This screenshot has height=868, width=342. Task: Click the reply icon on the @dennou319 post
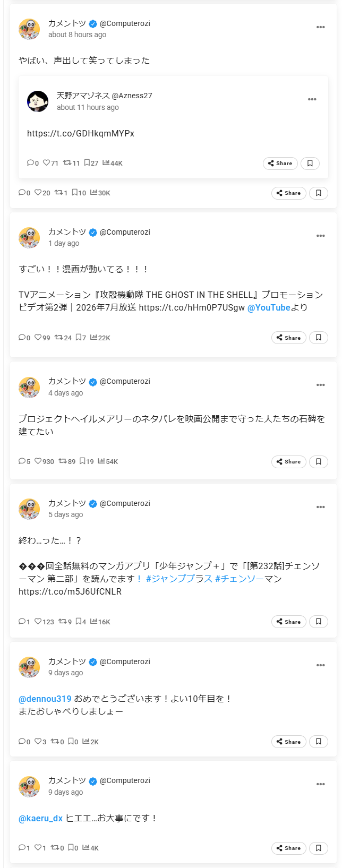click(22, 742)
